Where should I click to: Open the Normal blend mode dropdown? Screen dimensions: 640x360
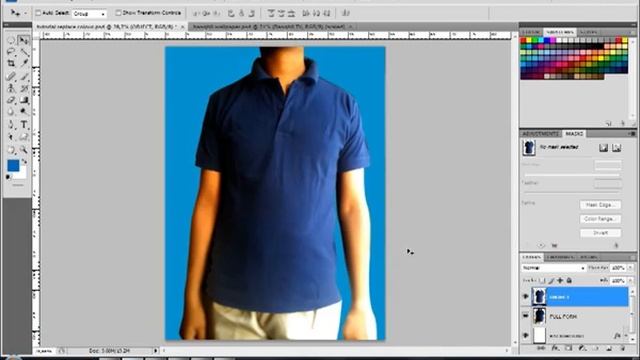tap(553, 268)
